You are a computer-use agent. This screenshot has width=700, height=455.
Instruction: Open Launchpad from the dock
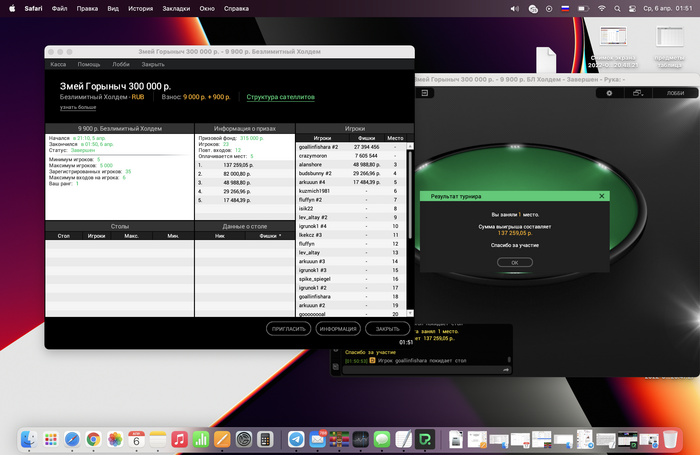click(51, 440)
